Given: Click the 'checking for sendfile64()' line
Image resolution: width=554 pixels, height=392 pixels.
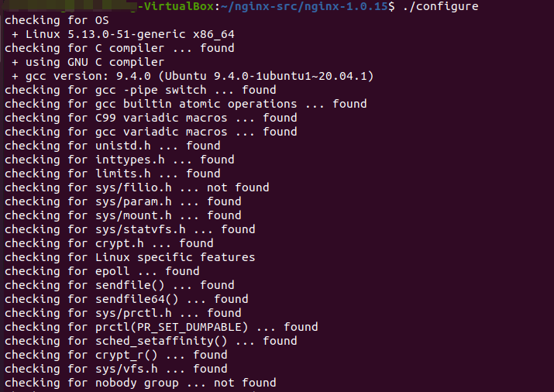Looking at the screenshot, I should pos(126,299).
